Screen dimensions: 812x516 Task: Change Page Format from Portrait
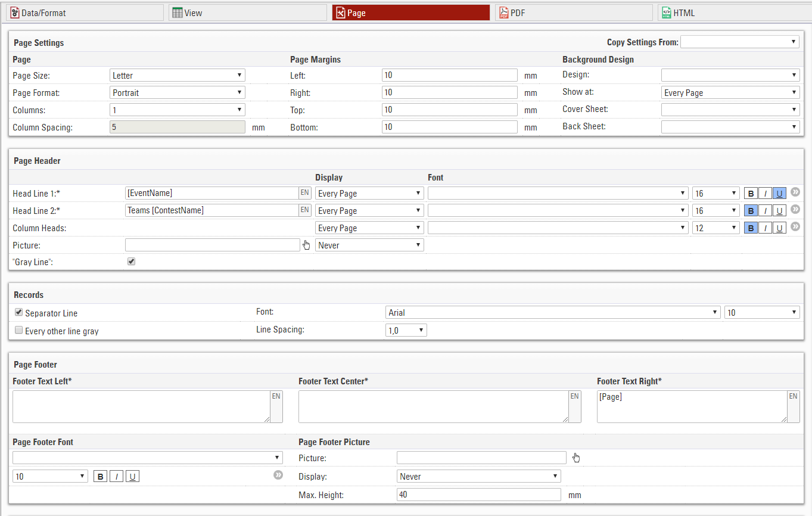(x=178, y=92)
